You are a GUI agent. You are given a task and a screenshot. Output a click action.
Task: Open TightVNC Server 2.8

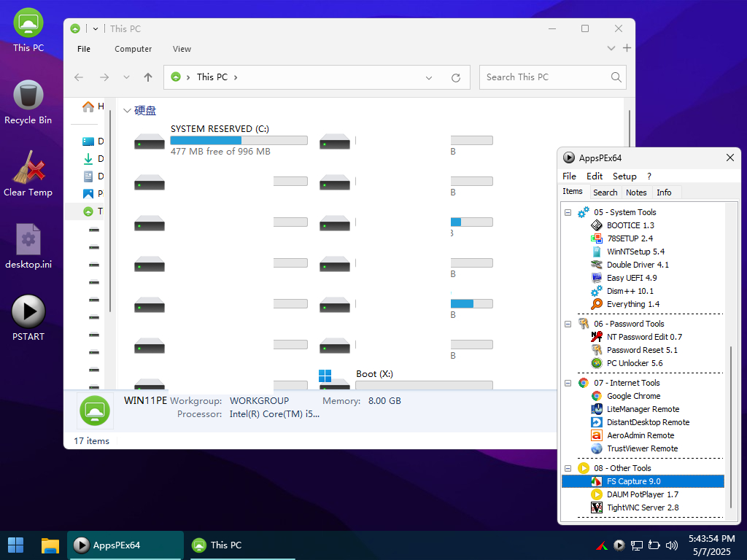pyautogui.click(x=642, y=507)
